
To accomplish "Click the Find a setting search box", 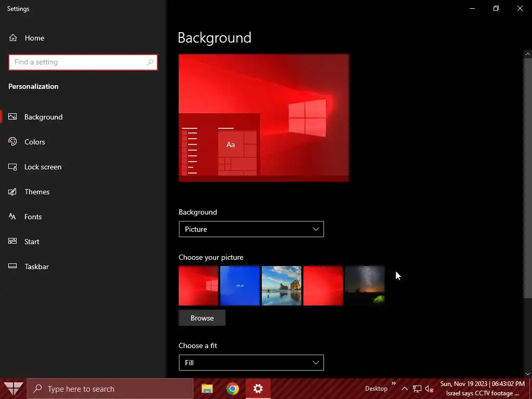I will [83, 62].
